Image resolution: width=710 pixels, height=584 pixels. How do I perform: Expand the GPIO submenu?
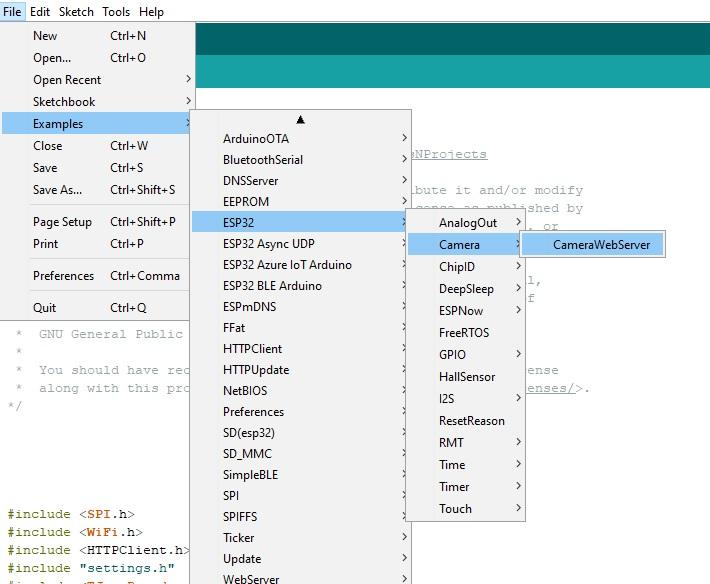(x=465, y=355)
